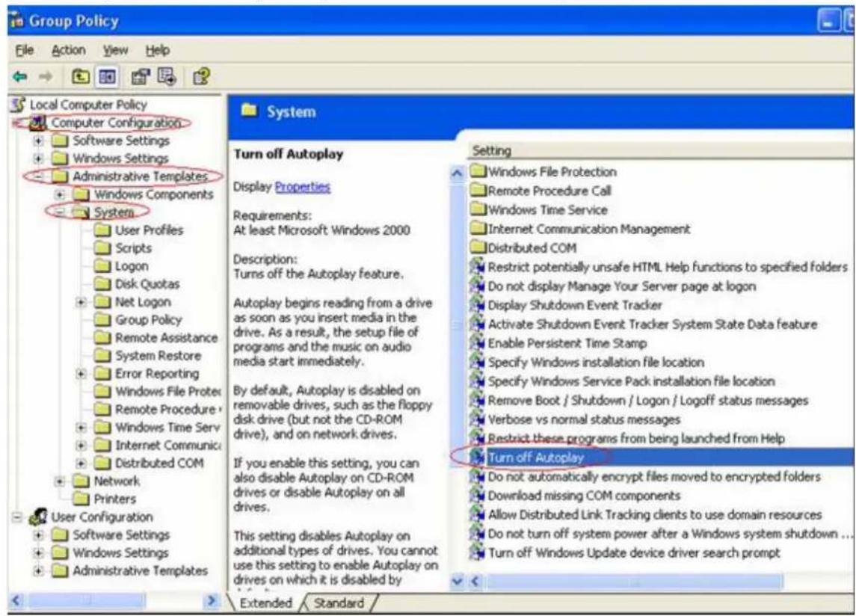
Task: Click the Group Policy title bar icon
Action: (17, 21)
